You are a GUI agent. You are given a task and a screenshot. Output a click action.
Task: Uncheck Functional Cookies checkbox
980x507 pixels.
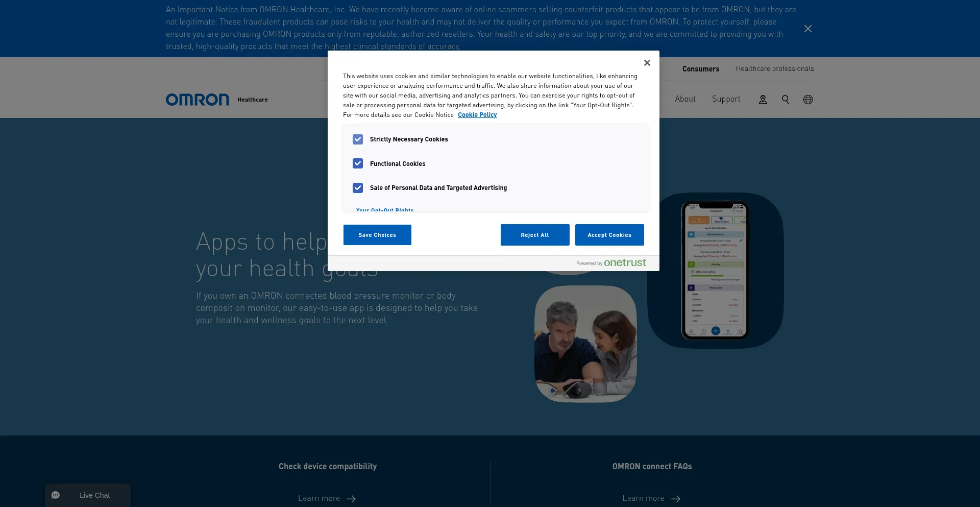(x=358, y=163)
